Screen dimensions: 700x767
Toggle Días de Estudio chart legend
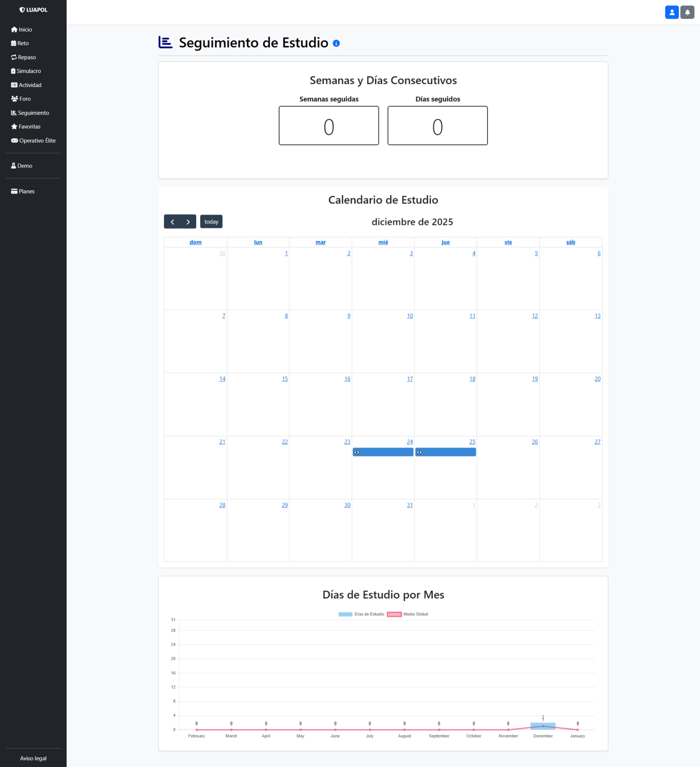pos(345,614)
